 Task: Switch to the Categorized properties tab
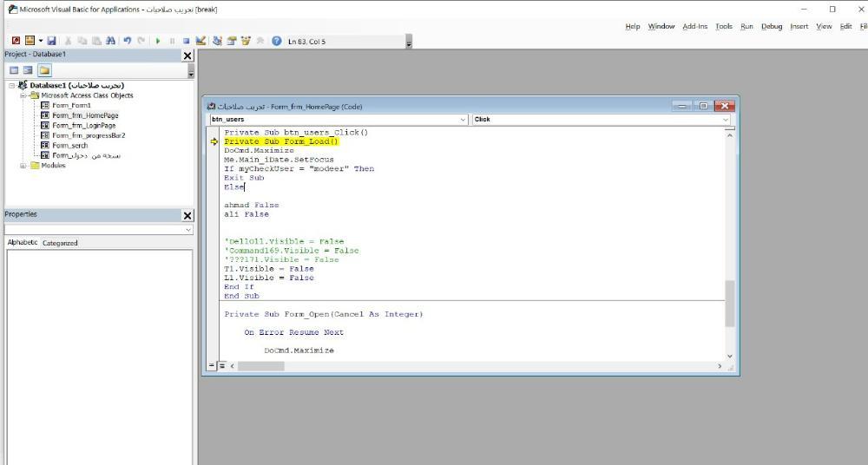pos(60,243)
